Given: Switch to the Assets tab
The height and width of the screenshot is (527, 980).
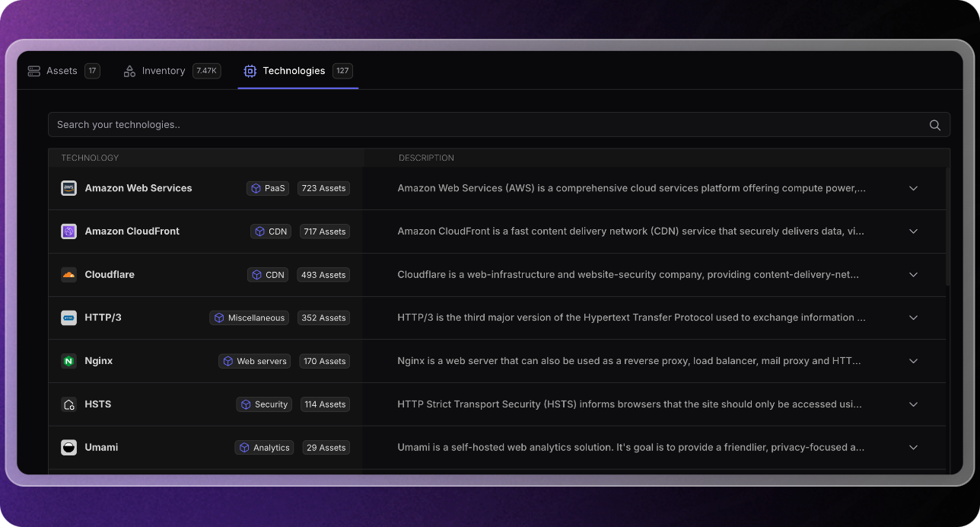Looking at the screenshot, I should tap(63, 71).
